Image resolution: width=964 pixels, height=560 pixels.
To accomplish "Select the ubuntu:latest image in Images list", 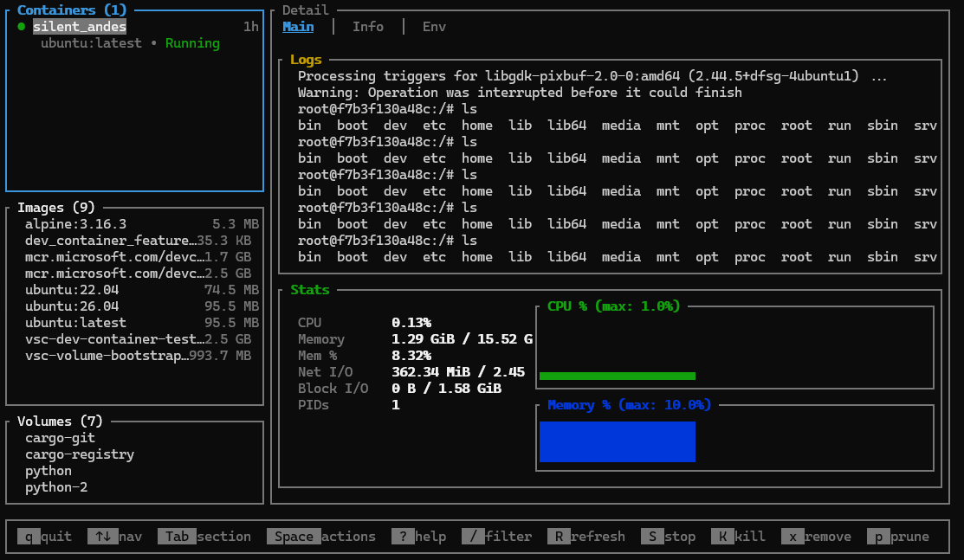I will tap(141, 323).
